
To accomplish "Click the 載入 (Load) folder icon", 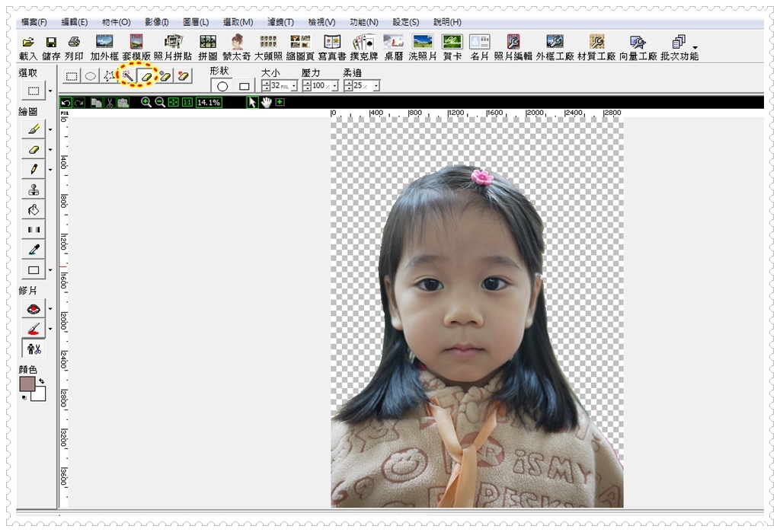I will pos(28,43).
